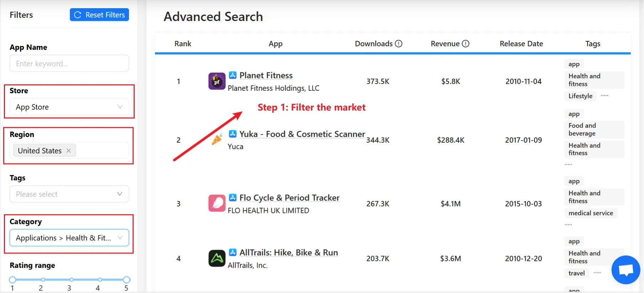
Task: Open the chat bubble in the corner
Action: click(625, 270)
